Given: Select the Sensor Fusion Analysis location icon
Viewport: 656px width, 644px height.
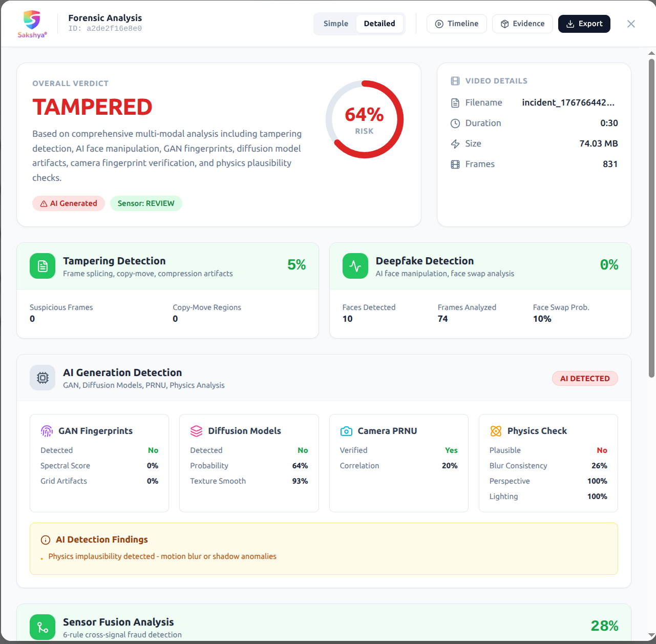Looking at the screenshot, I should [x=43, y=627].
